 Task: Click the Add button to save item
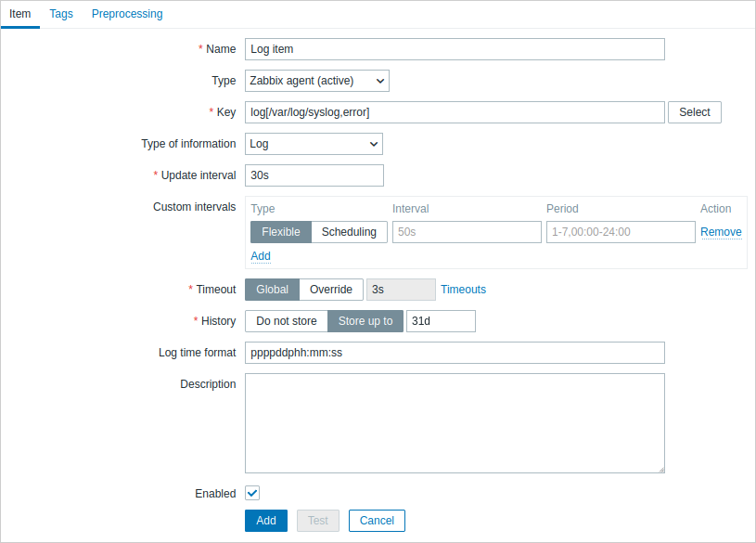point(266,521)
